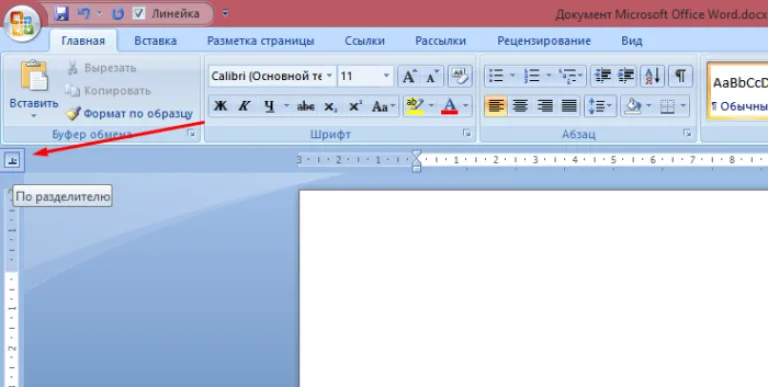The width and height of the screenshot is (768, 387).
Task: Undo last action in quick access toolbar
Action: 84,13
